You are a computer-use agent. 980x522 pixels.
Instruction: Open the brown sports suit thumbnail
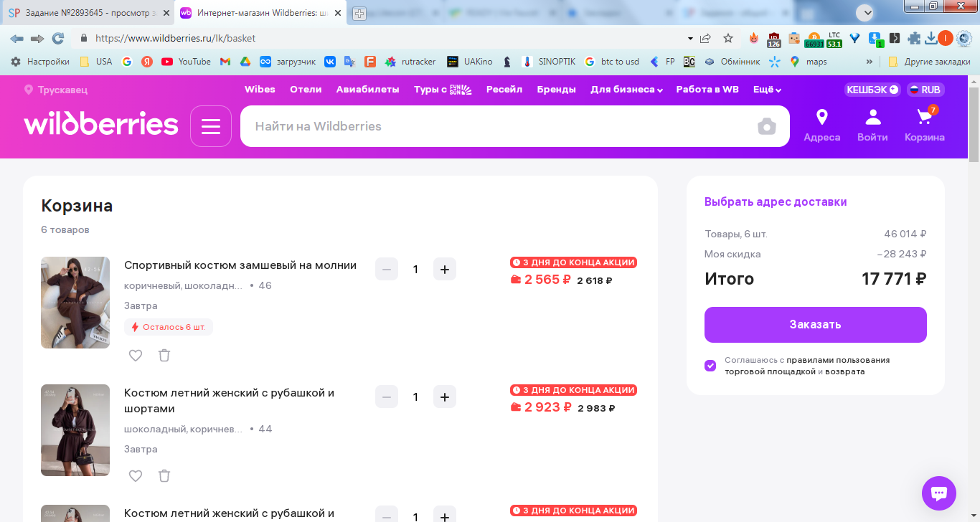click(x=75, y=303)
